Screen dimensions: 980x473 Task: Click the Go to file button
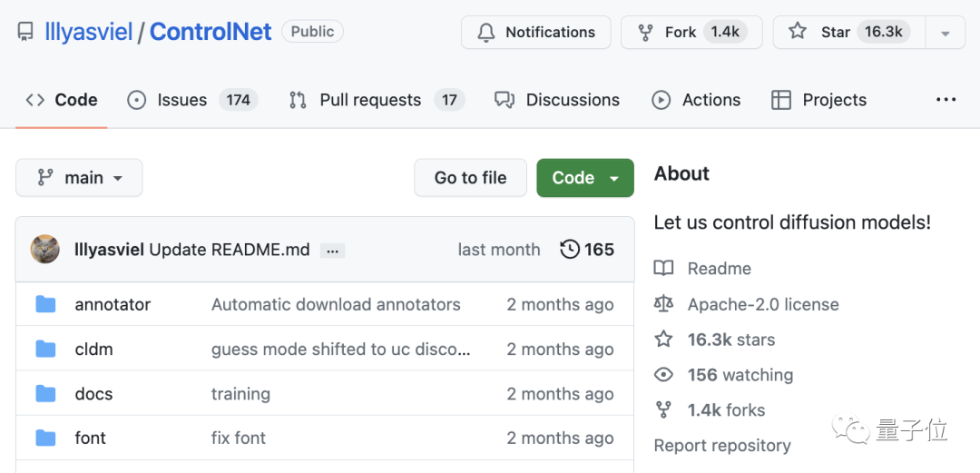(x=470, y=178)
